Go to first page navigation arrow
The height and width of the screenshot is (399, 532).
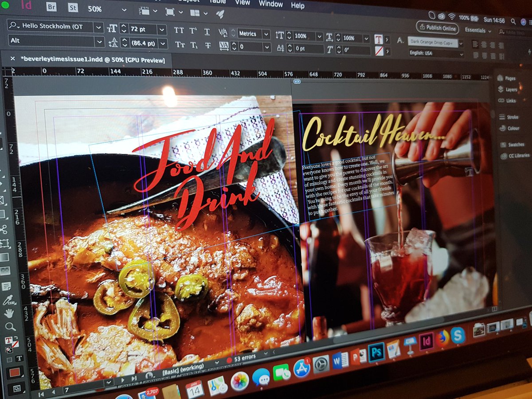click(41, 394)
